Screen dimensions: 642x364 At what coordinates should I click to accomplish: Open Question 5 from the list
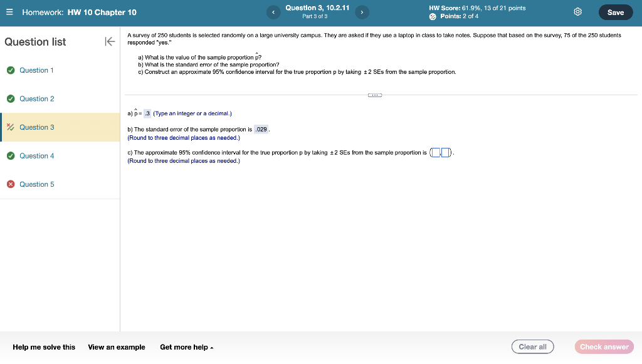pyautogui.click(x=37, y=184)
